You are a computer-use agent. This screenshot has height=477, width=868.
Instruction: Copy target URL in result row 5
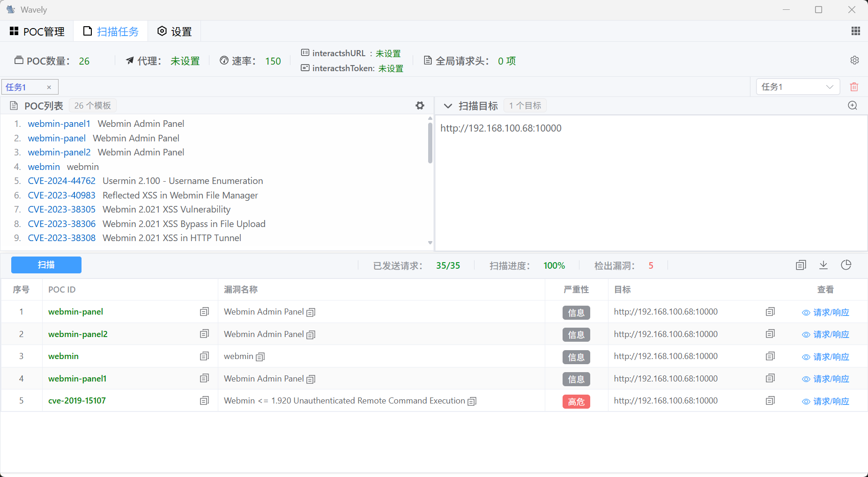click(770, 401)
